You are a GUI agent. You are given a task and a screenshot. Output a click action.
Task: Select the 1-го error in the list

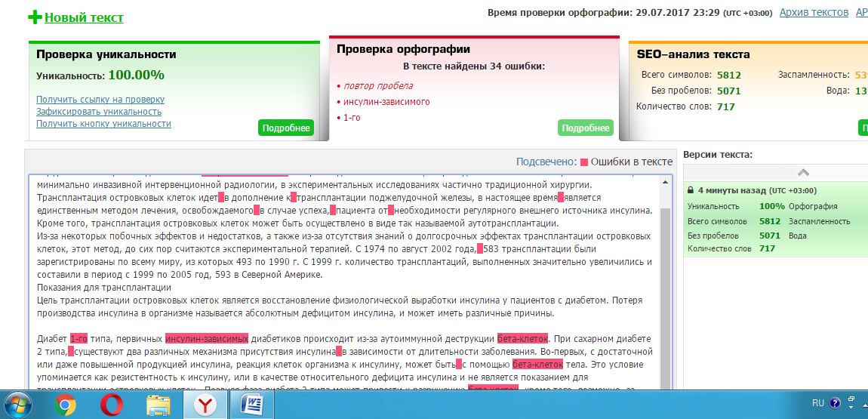pos(352,118)
